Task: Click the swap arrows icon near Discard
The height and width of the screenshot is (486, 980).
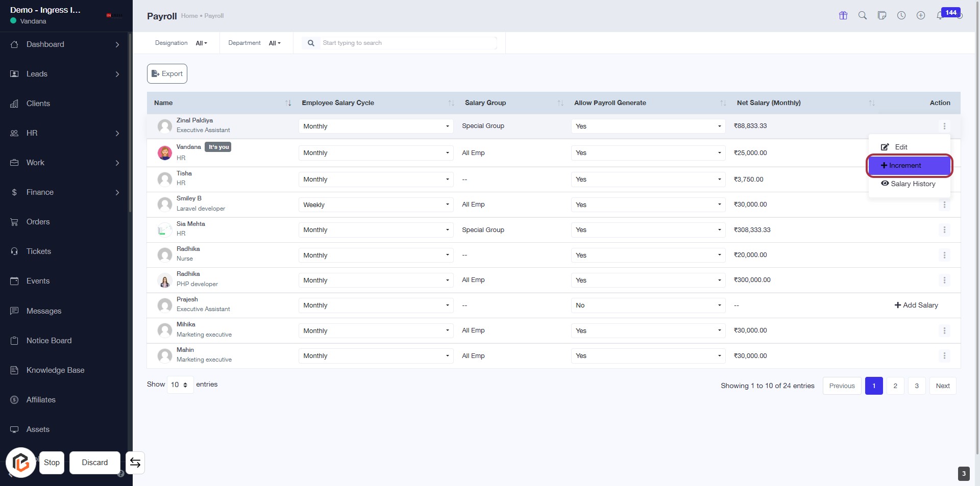Action: [x=135, y=463]
